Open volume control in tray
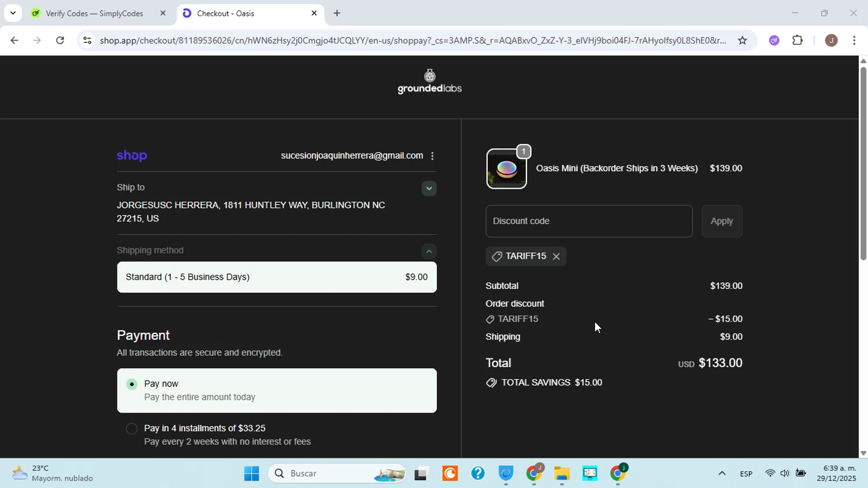868x488 pixels. tap(785, 474)
